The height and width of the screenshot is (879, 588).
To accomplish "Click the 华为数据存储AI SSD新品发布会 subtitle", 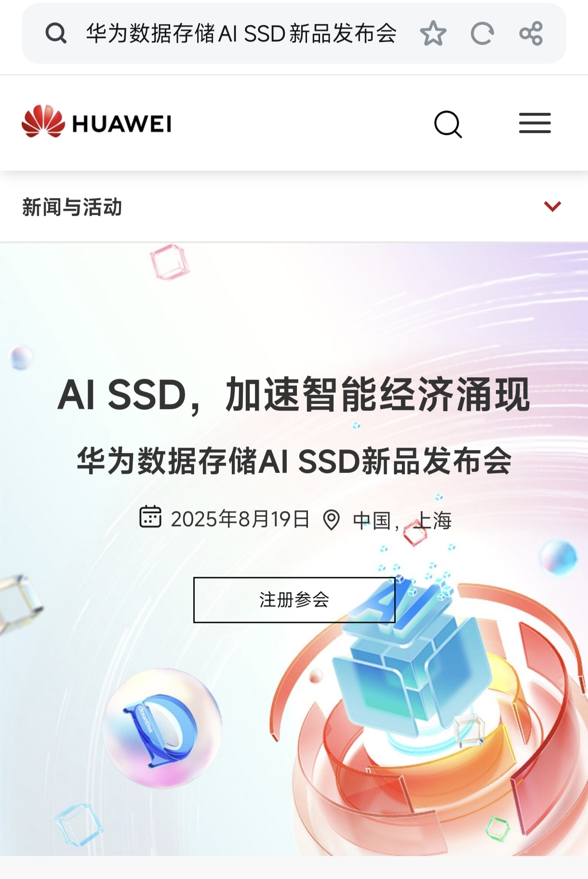I will click(294, 461).
